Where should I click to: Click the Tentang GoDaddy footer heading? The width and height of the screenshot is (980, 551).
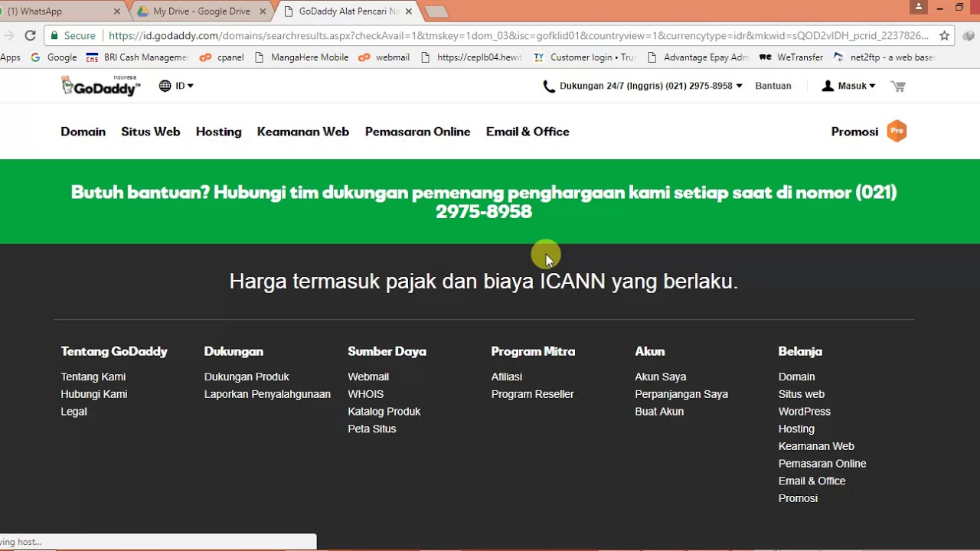(x=114, y=351)
